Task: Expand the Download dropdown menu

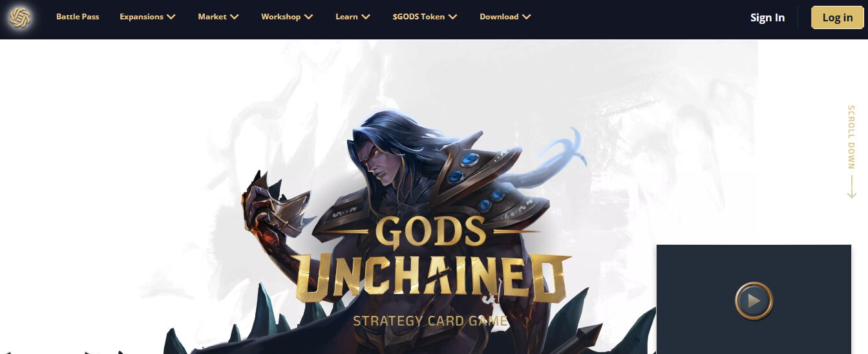Action: [x=505, y=17]
